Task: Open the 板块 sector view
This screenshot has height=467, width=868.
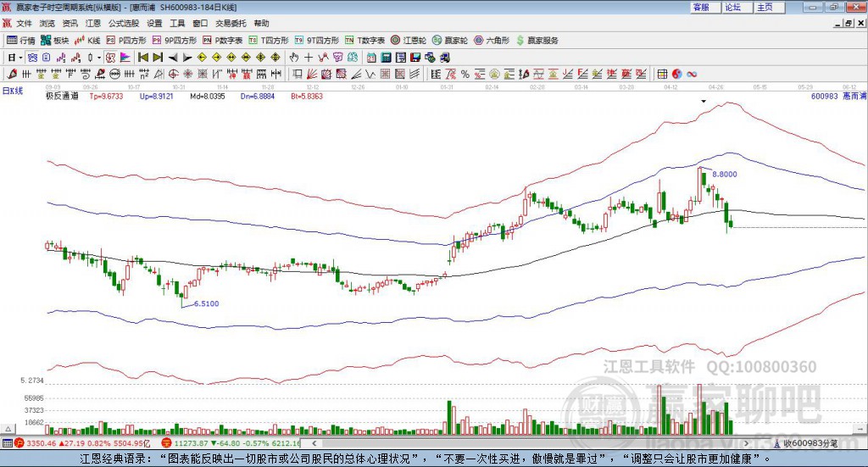Action: pyautogui.click(x=55, y=41)
